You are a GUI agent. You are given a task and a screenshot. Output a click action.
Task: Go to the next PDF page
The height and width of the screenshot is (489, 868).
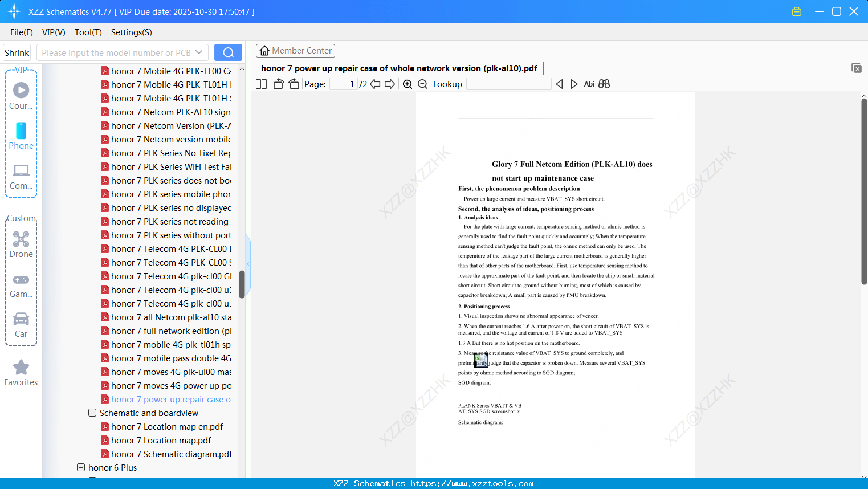coord(390,84)
